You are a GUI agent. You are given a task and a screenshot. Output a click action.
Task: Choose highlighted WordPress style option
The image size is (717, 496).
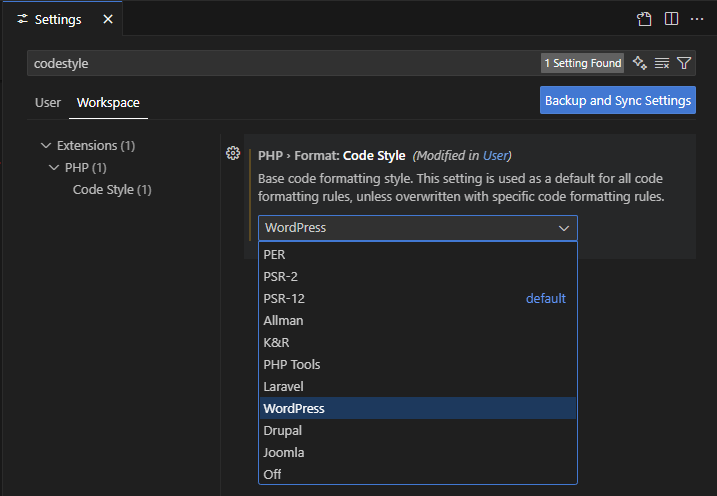tap(417, 408)
